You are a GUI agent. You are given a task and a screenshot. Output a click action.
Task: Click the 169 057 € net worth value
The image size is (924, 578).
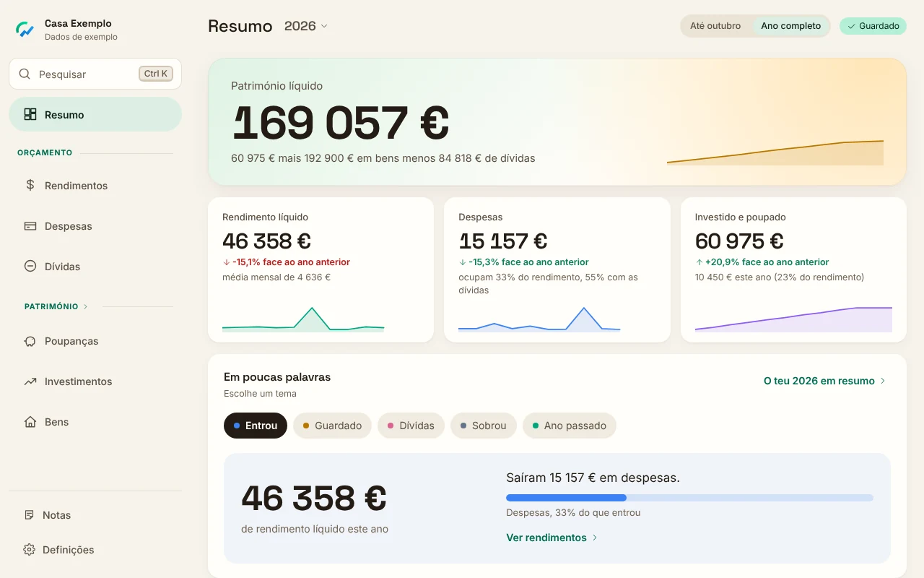point(341,123)
